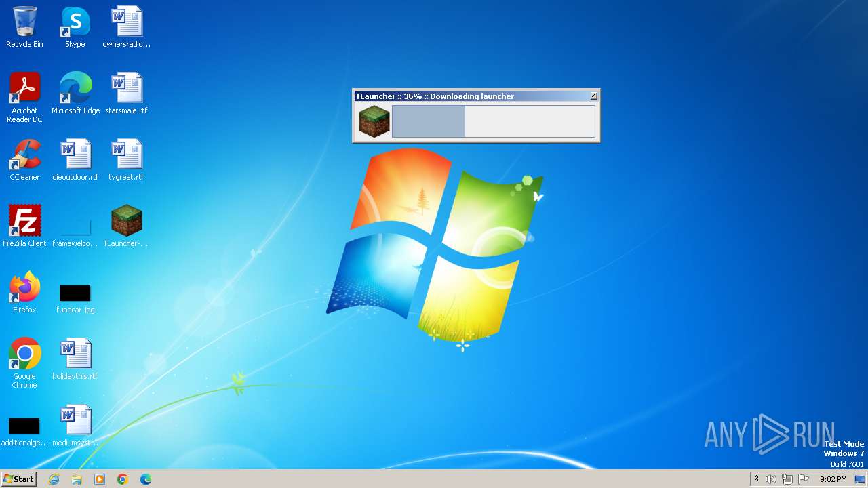The width and height of the screenshot is (868, 488).
Task: Click the TLauncher download progress bar
Action: pos(494,121)
